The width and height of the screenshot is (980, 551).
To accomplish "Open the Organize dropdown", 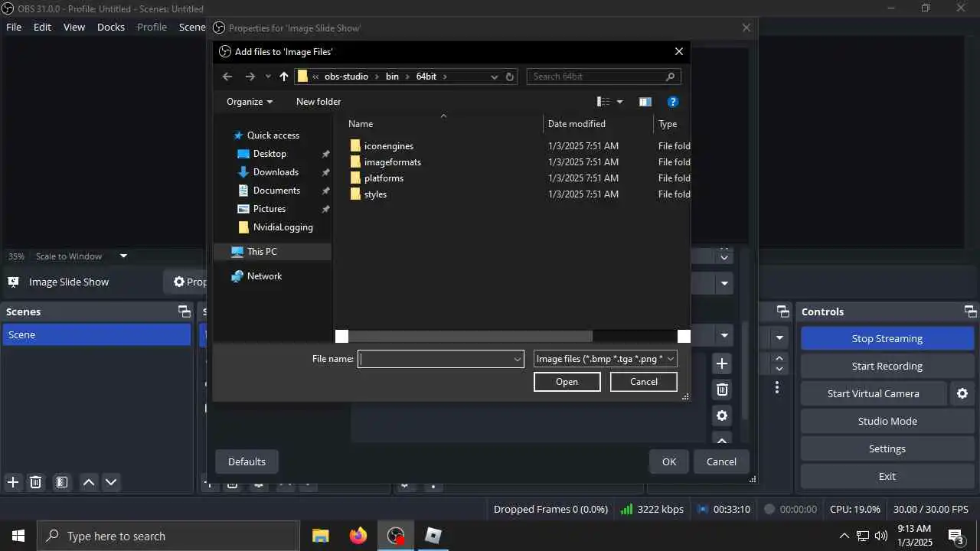I will [x=250, y=102].
